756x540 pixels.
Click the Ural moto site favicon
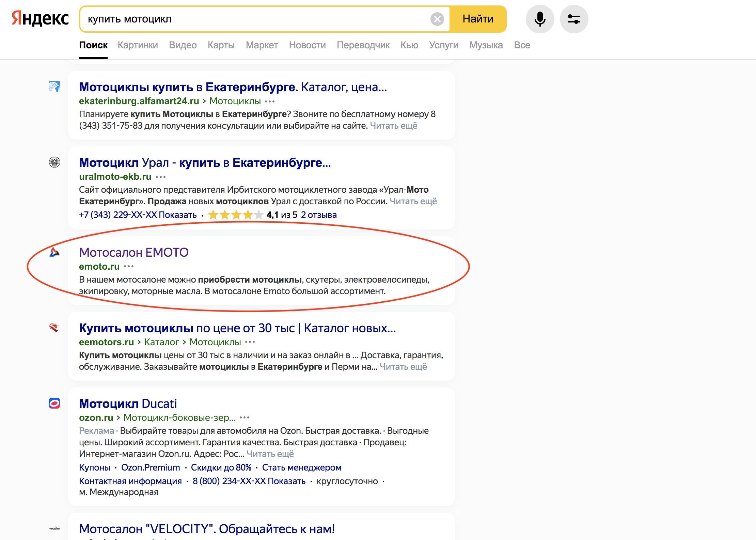pyautogui.click(x=54, y=162)
